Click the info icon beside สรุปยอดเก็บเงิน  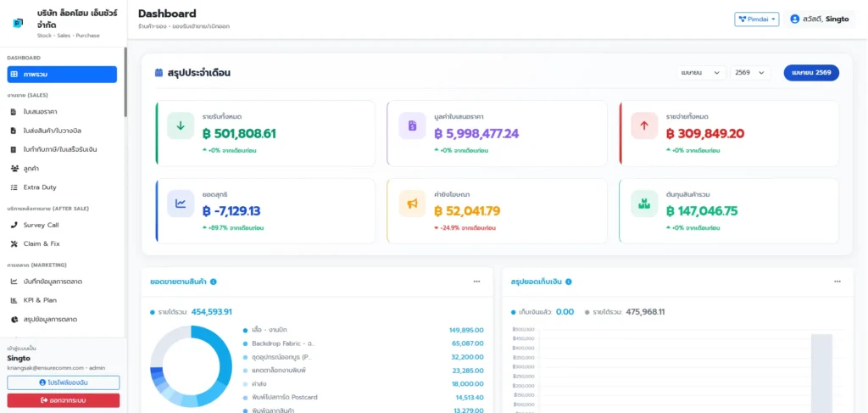tap(569, 282)
